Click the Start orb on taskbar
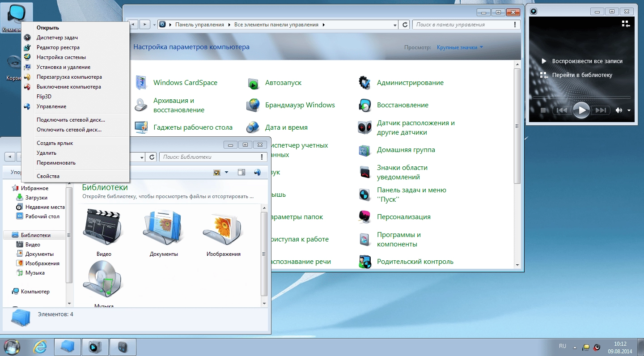 pyautogui.click(x=12, y=347)
